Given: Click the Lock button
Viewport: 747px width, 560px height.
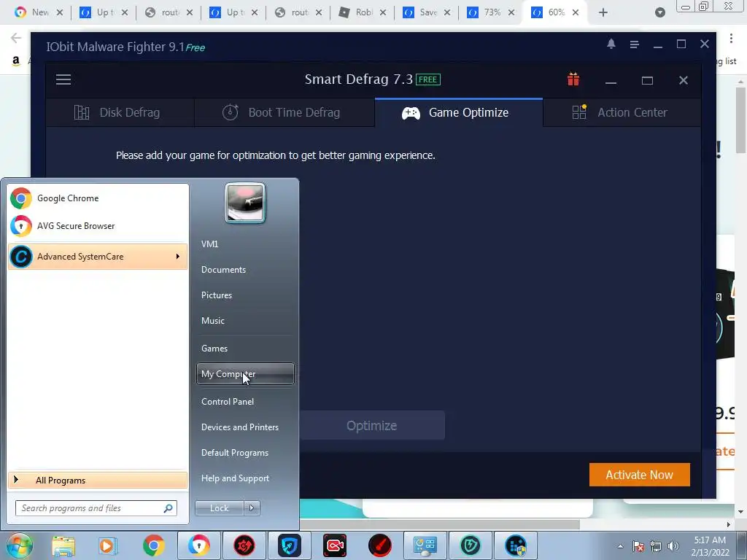Looking at the screenshot, I should [219, 508].
